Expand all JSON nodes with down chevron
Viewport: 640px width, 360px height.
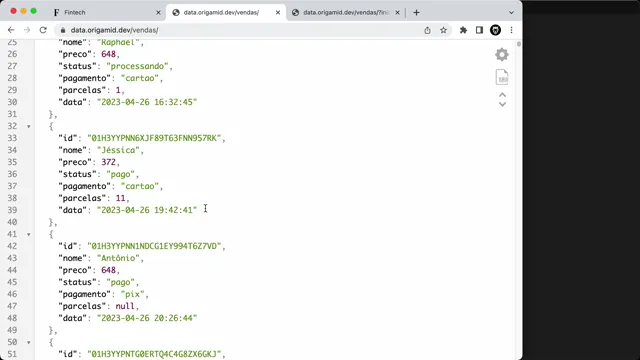coord(502,104)
